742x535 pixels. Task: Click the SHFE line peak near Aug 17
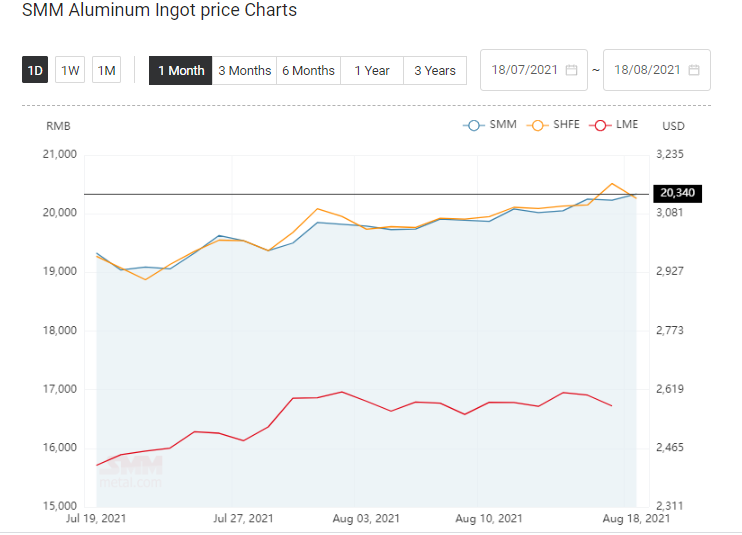[612, 184]
